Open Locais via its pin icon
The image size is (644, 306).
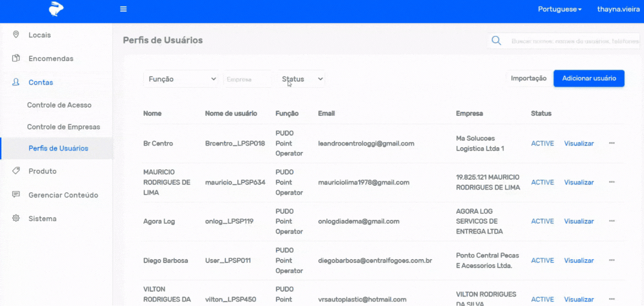click(16, 35)
